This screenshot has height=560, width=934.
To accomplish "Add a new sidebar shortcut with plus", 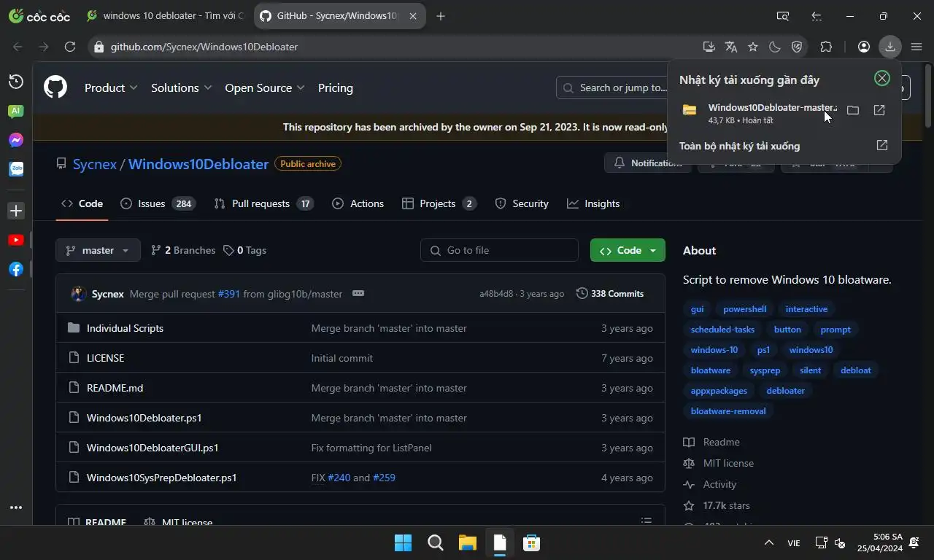I will tap(16, 211).
